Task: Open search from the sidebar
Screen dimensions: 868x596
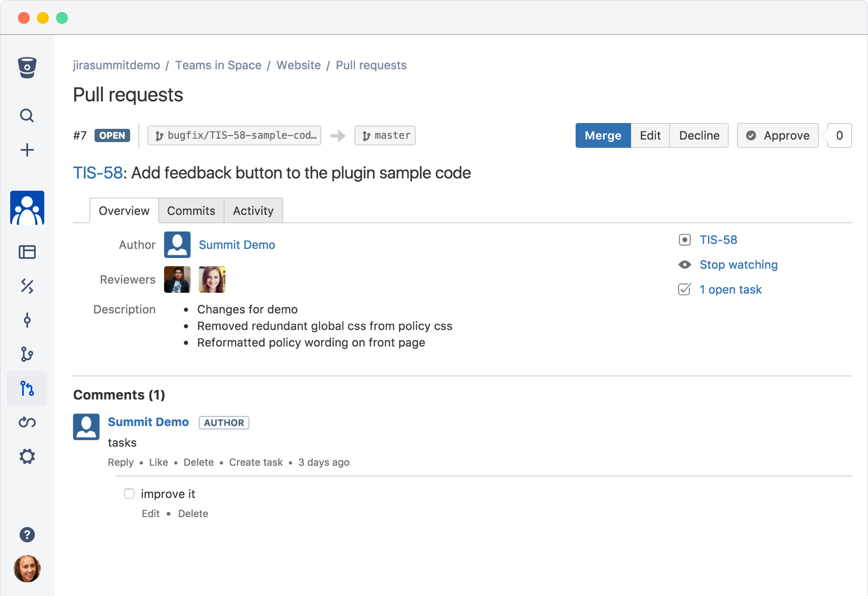Action: [27, 115]
